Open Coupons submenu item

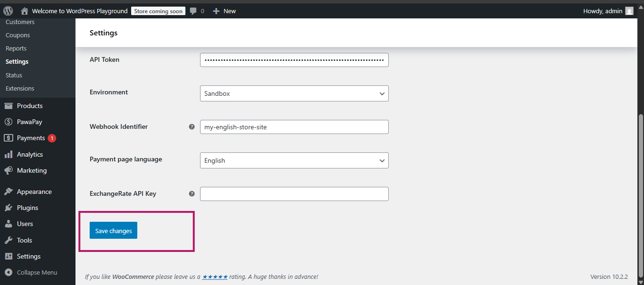[17, 35]
